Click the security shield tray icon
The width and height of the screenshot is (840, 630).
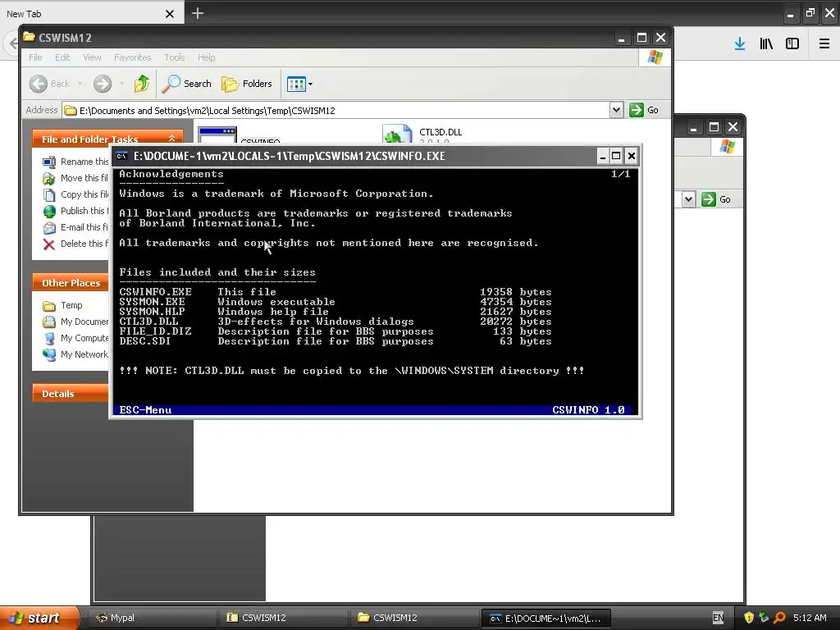click(749, 618)
